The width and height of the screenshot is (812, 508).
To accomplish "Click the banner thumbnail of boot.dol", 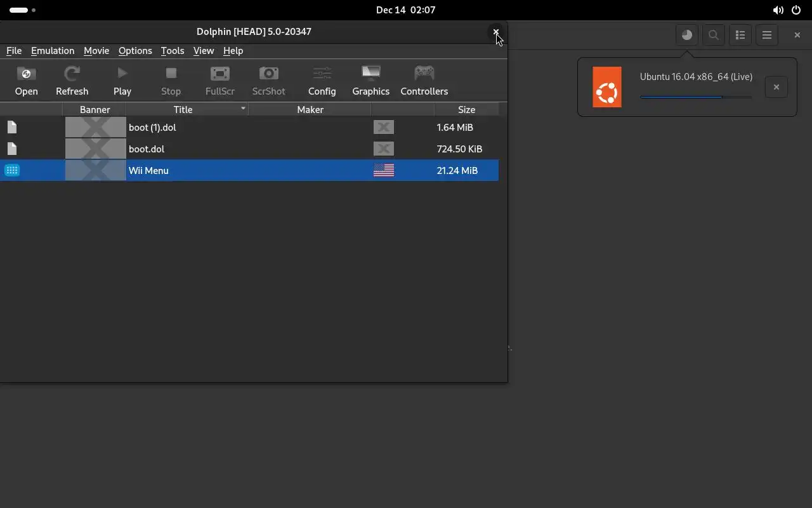I will coord(96,149).
